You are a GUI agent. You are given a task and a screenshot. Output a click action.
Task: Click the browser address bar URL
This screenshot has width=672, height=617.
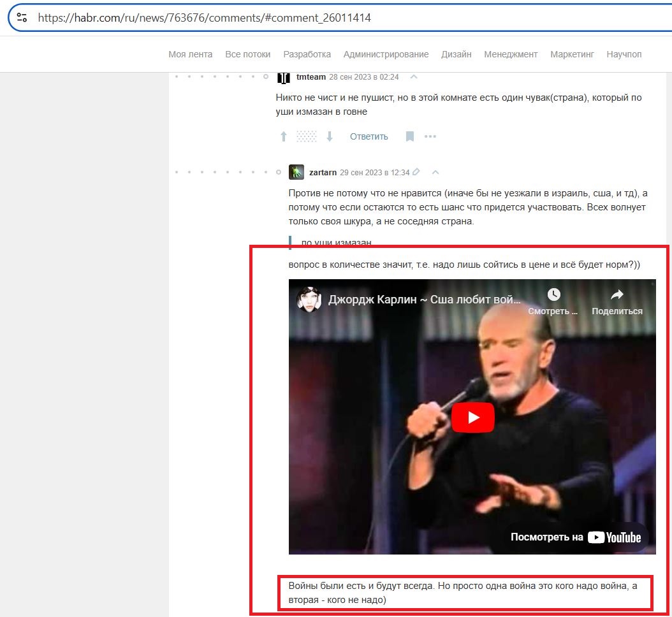205,18
